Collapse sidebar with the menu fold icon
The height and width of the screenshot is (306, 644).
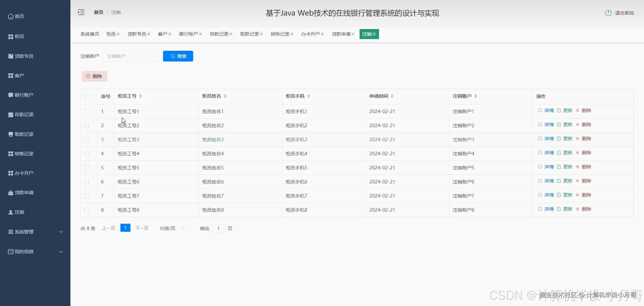click(x=81, y=12)
